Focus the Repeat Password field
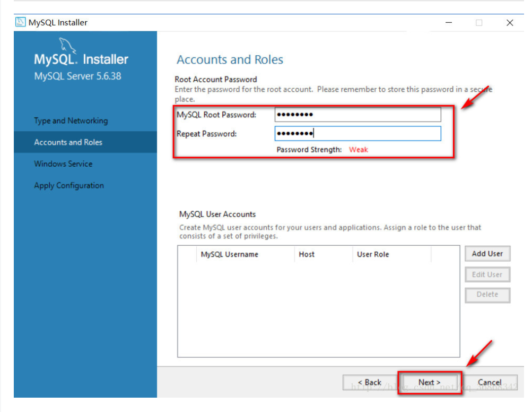532x412 pixels. pos(357,133)
